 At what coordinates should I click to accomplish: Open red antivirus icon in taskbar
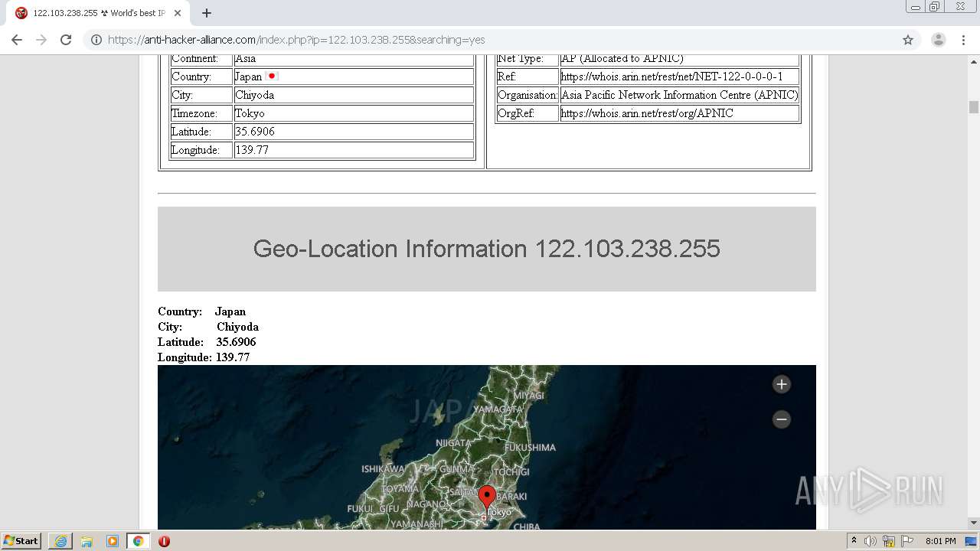[164, 541]
